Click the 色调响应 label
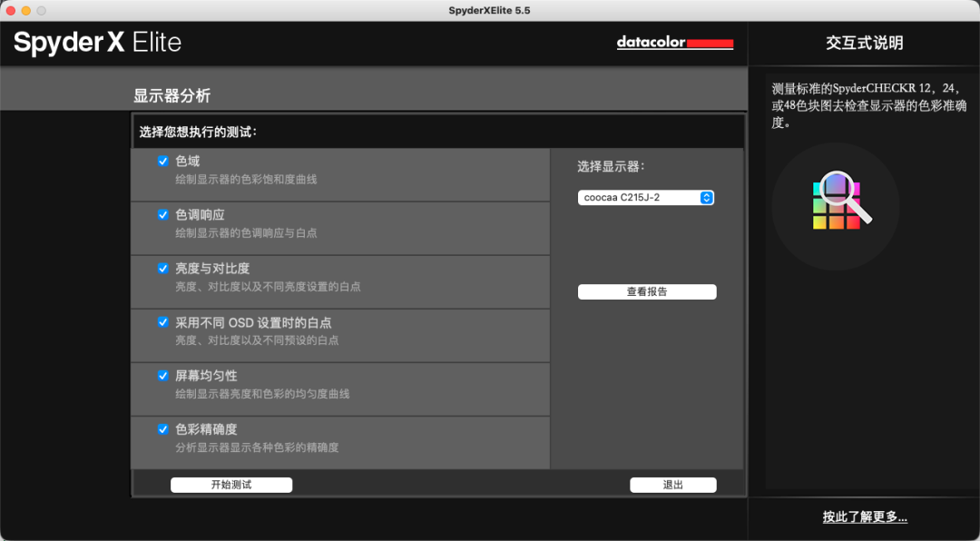980x541 pixels. [x=200, y=215]
